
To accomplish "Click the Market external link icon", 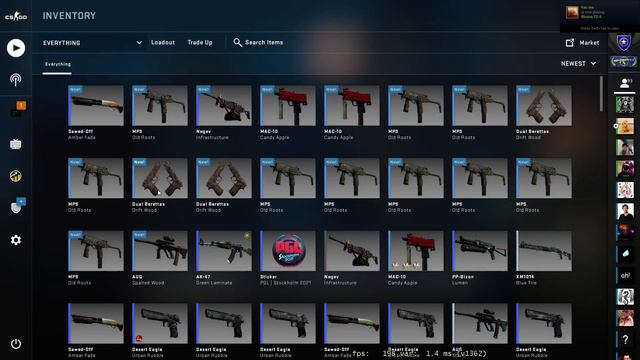I will [x=570, y=42].
